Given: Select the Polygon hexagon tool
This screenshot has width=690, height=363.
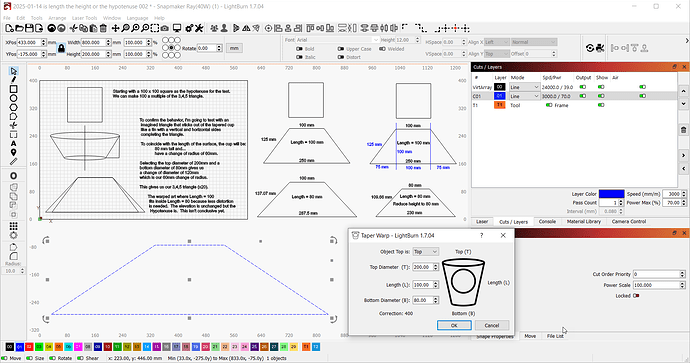Looking at the screenshot, I should tap(13, 107).
